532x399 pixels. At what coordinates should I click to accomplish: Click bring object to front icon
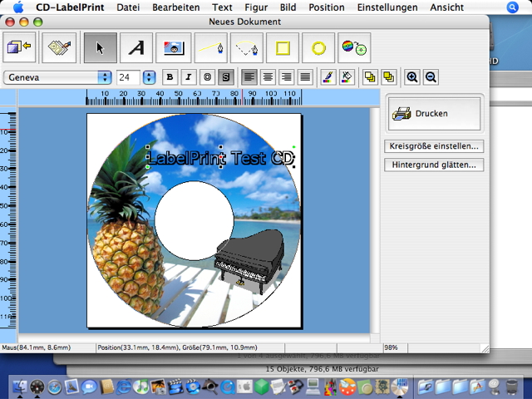click(x=370, y=77)
